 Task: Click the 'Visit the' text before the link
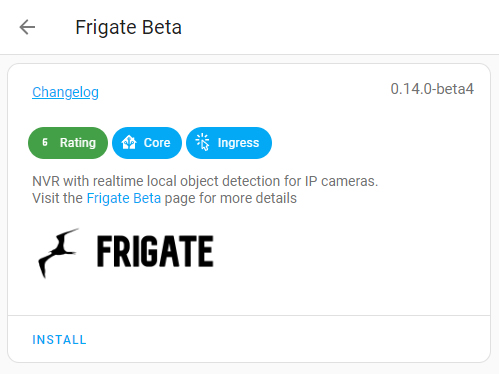(x=57, y=198)
